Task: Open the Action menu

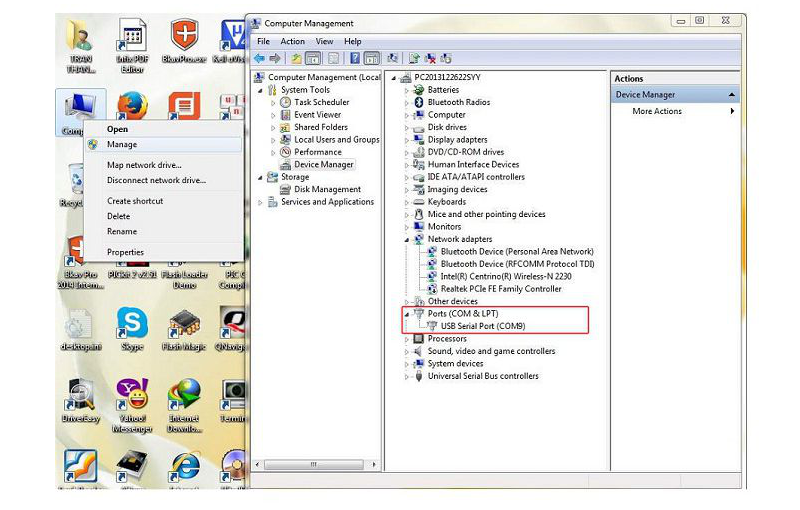Action: (292, 41)
